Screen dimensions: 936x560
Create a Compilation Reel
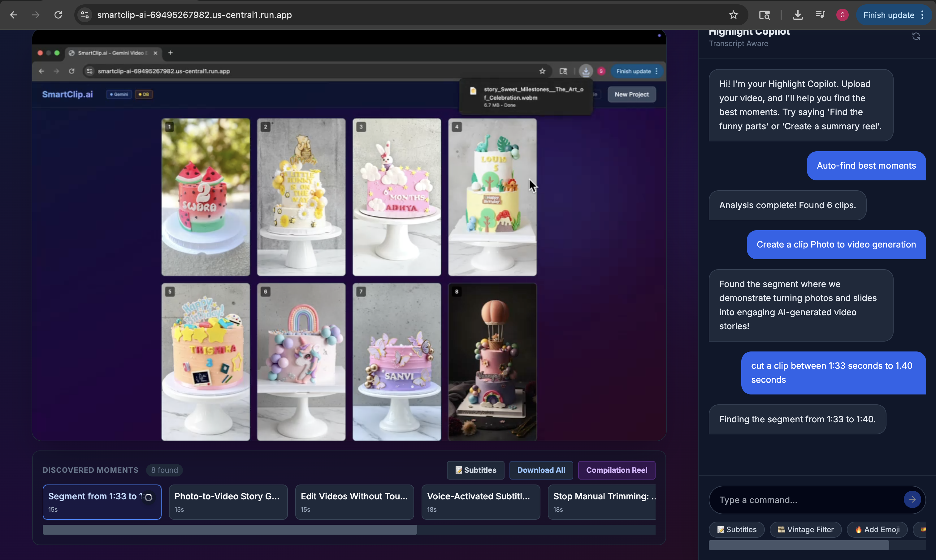(616, 470)
